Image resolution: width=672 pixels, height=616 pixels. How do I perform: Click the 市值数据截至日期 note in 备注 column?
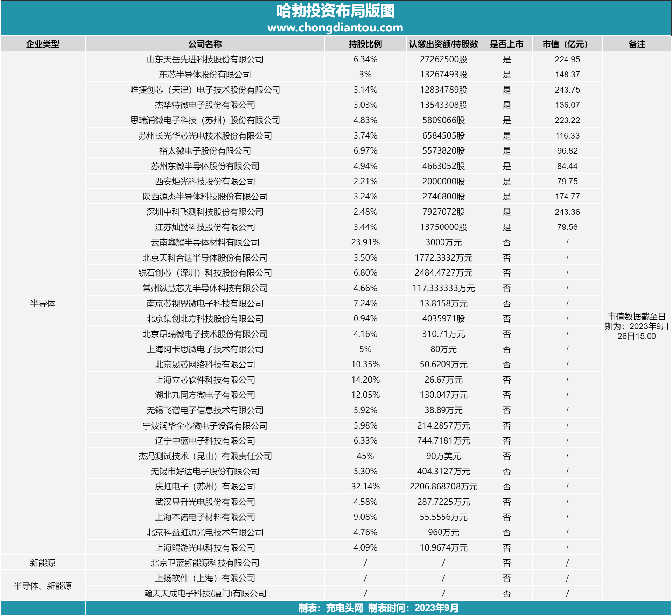(x=637, y=326)
